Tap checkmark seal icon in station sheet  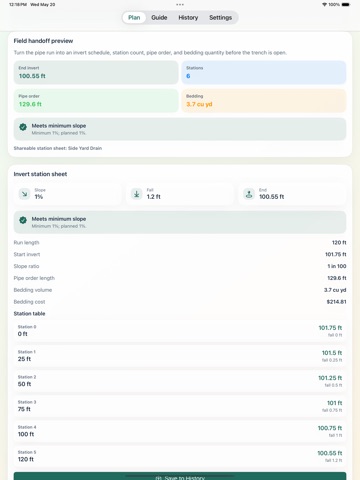click(23, 220)
